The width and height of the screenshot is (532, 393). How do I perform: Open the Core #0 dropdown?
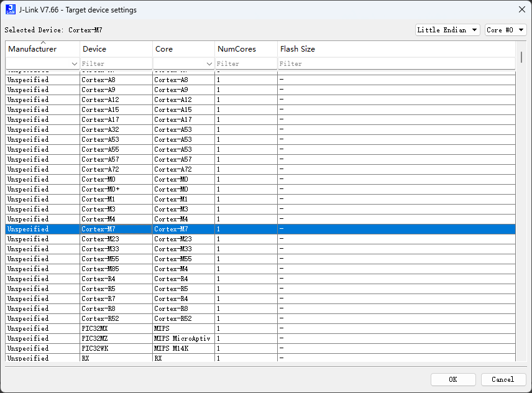tap(505, 30)
